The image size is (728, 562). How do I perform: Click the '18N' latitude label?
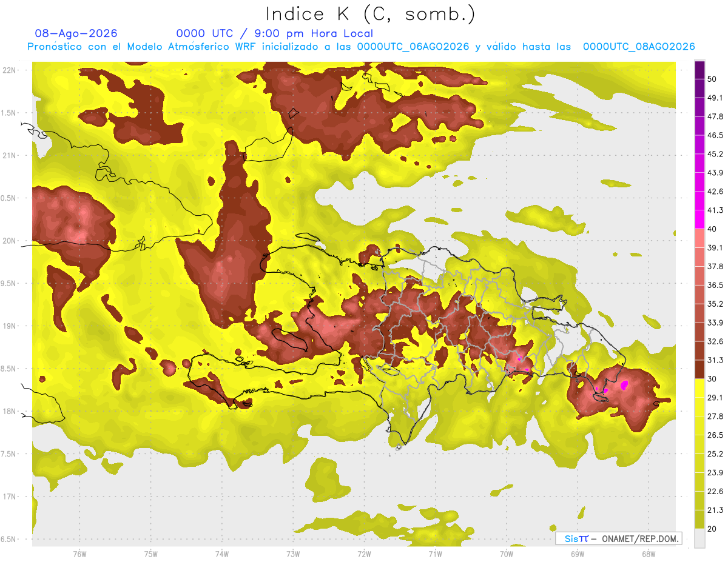tap(10, 411)
